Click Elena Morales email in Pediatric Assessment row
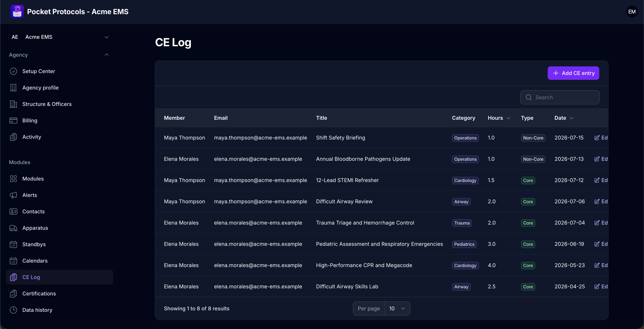 click(258, 244)
